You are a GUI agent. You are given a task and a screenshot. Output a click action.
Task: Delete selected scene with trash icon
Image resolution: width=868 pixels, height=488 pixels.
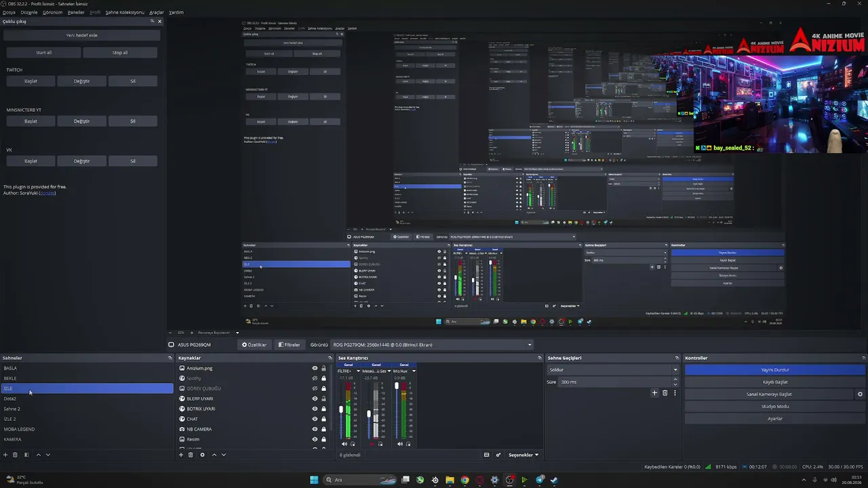[15, 455]
